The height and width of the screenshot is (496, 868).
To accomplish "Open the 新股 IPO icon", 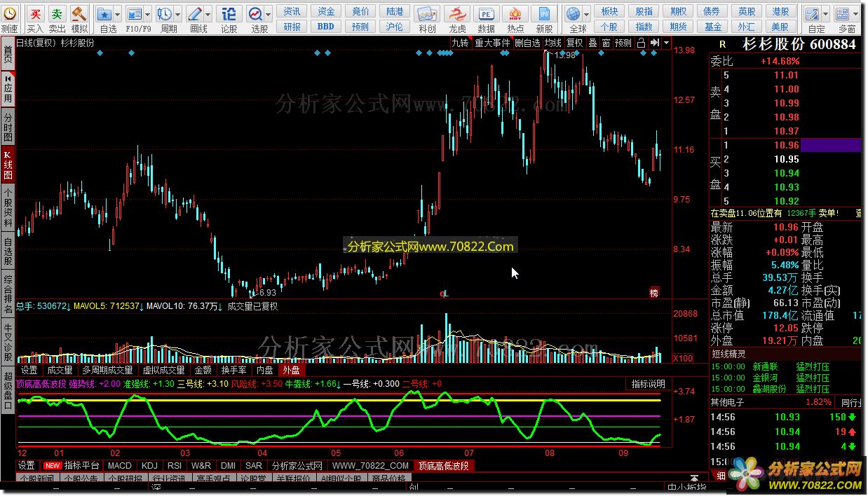I will click(544, 13).
